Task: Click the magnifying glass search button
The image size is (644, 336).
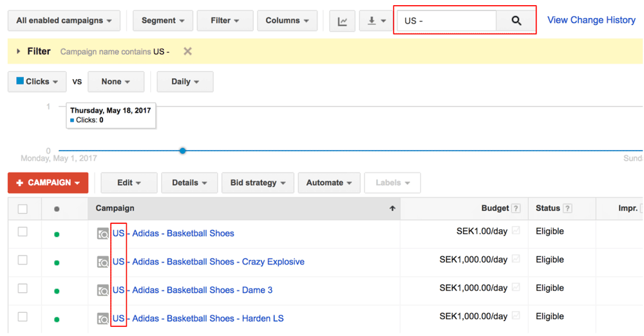Action: pos(516,21)
